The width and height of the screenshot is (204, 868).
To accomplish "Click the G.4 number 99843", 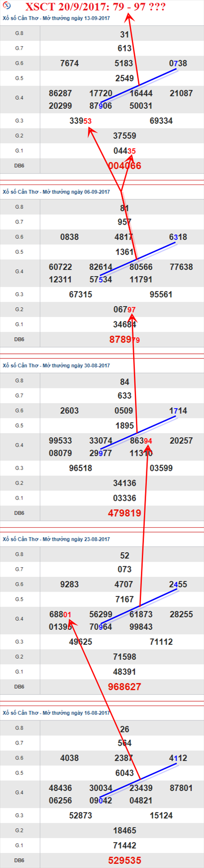I will [x=141, y=627].
